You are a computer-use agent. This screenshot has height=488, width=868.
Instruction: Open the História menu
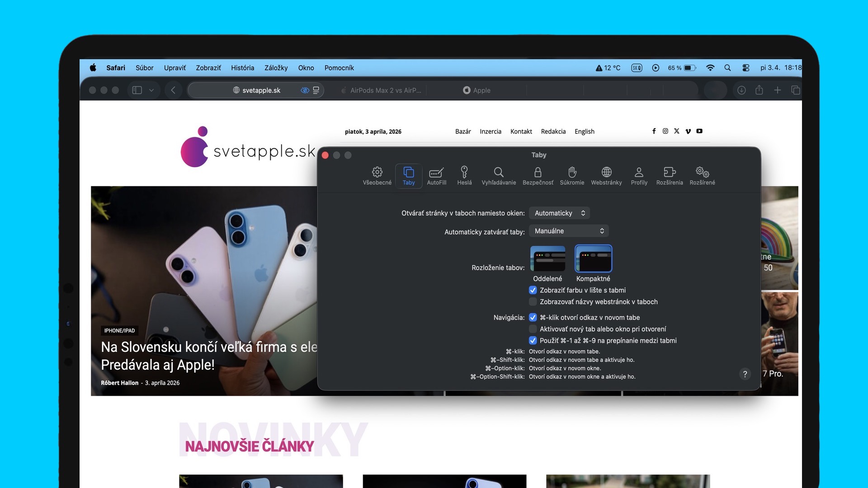pyautogui.click(x=242, y=68)
